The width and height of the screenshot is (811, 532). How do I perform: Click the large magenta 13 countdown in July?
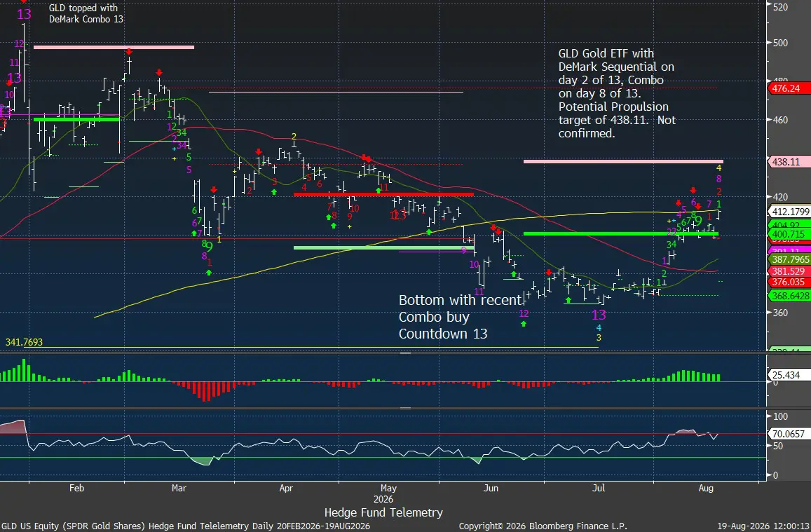pos(599,314)
